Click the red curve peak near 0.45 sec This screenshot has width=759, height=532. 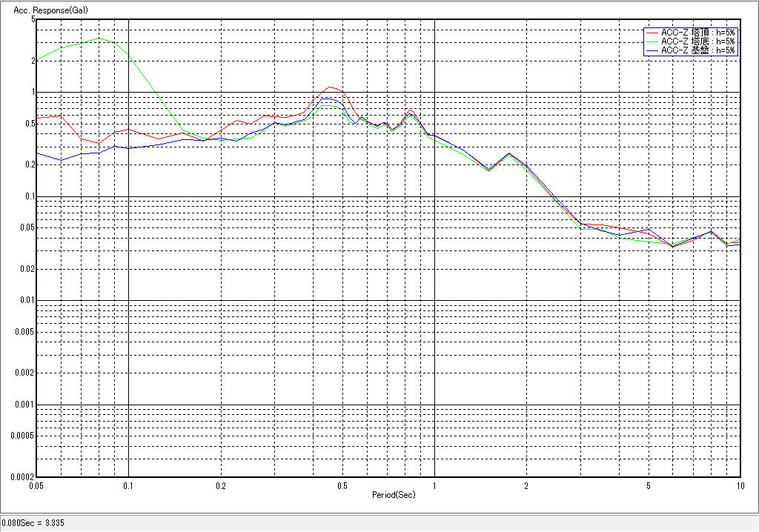click(x=331, y=87)
